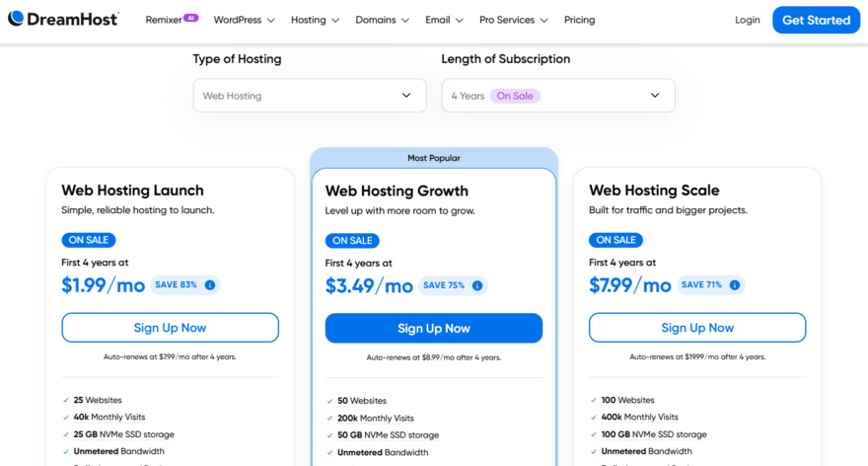Expand the WordPress menu
Viewport: 868px width, 466px height.
coord(245,20)
